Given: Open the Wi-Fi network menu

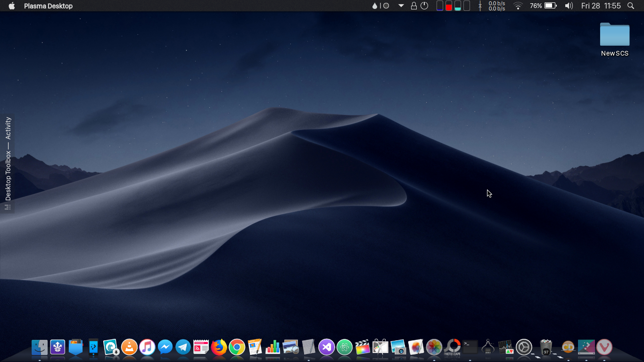Looking at the screenshot, I should tap(518, 6).
